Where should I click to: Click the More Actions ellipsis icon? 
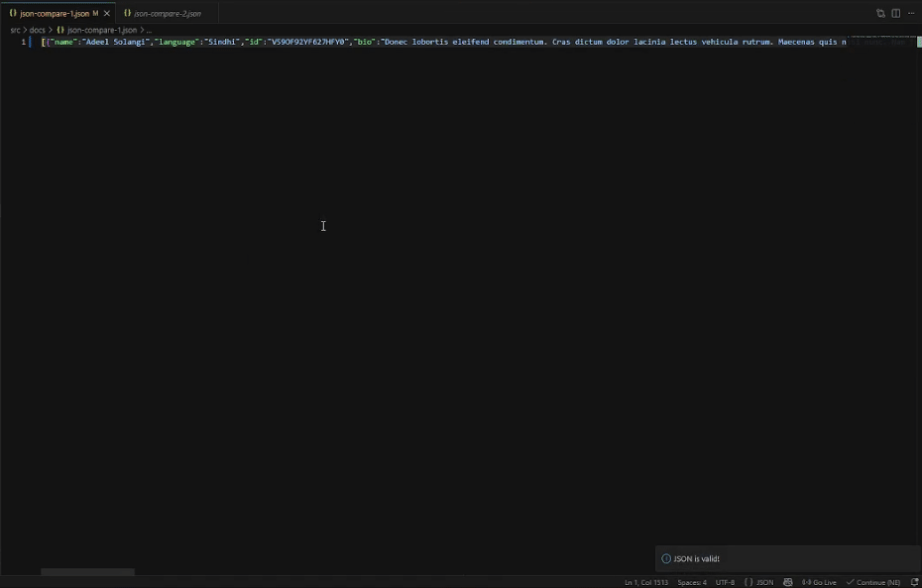coord(912,12)
